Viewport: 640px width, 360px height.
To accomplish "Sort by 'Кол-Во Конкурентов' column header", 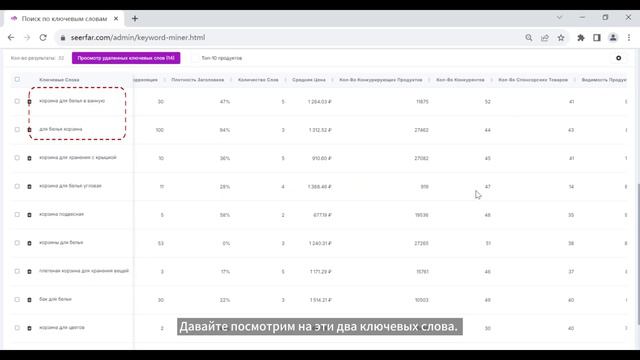I will [x=460, y=80].
